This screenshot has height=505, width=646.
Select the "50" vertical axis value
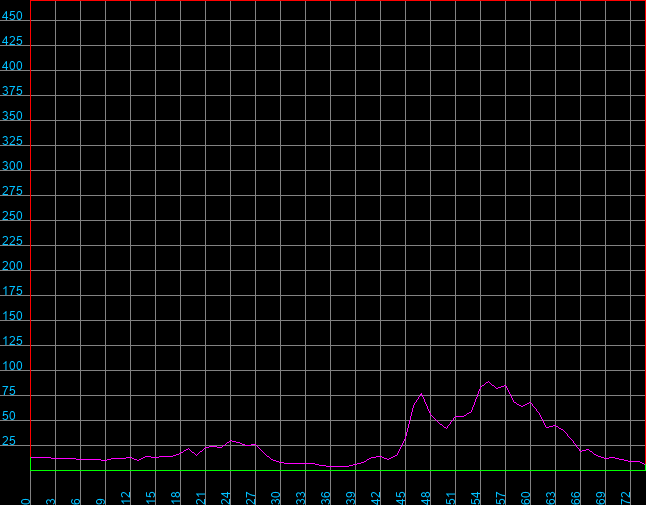tap(9, 416)
